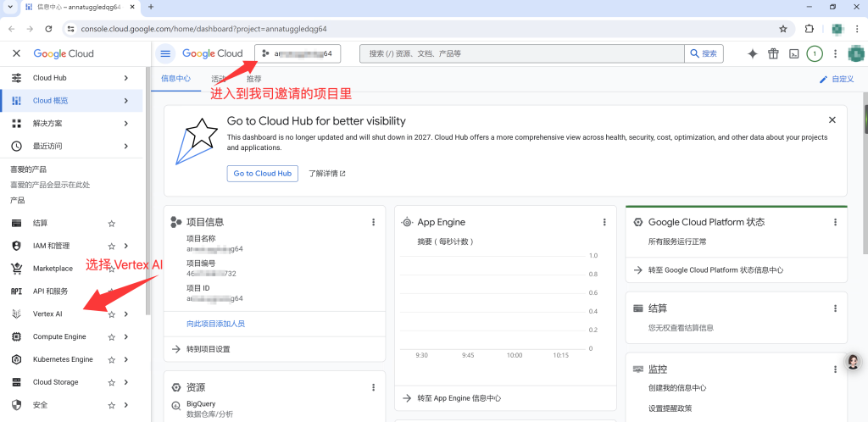This screenshot has height=422, width=868.
Task: Activate Cloud Shell terminal icon
Action: click(x=793, y=53)
